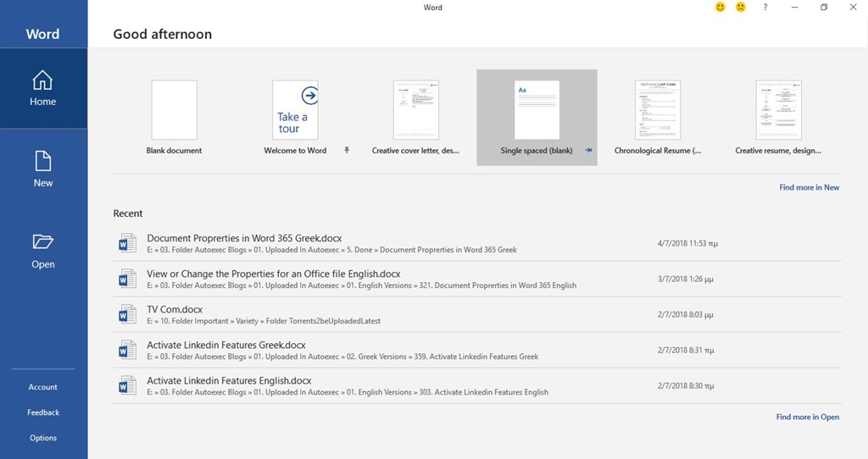Choose the Creative cover letter template
The width and height of the screenshot is (868, 459).
coord(415,110)
